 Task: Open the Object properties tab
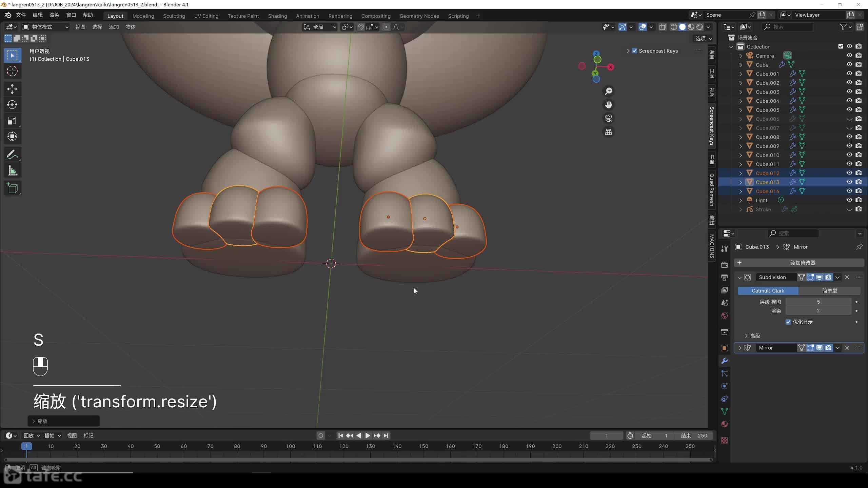[x=725, y=348]
